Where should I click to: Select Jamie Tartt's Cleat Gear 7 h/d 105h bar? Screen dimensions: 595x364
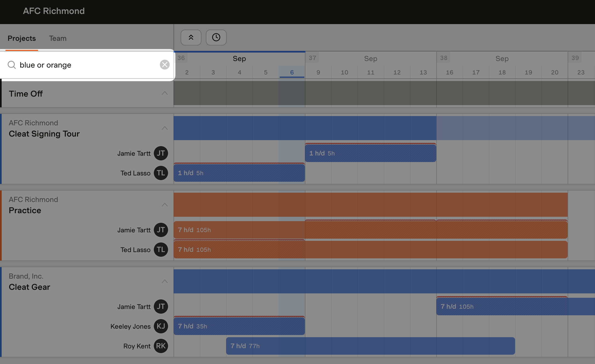516,307
